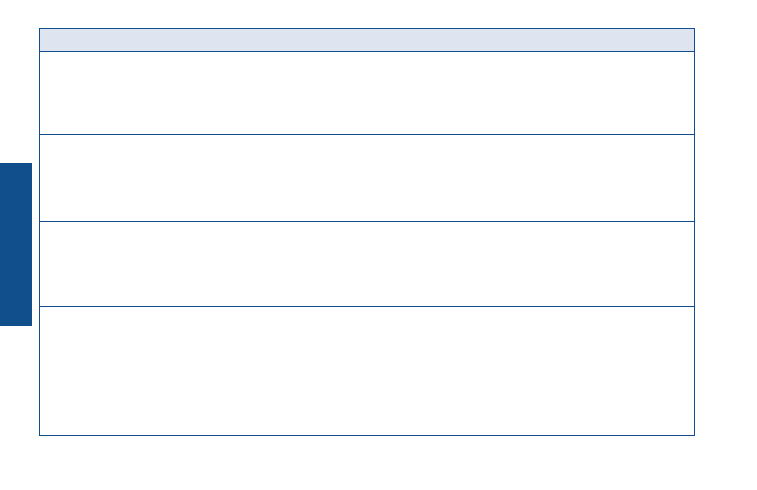Select the second empty table row
The image size is (757, 490).
click(x=367, y=178)
